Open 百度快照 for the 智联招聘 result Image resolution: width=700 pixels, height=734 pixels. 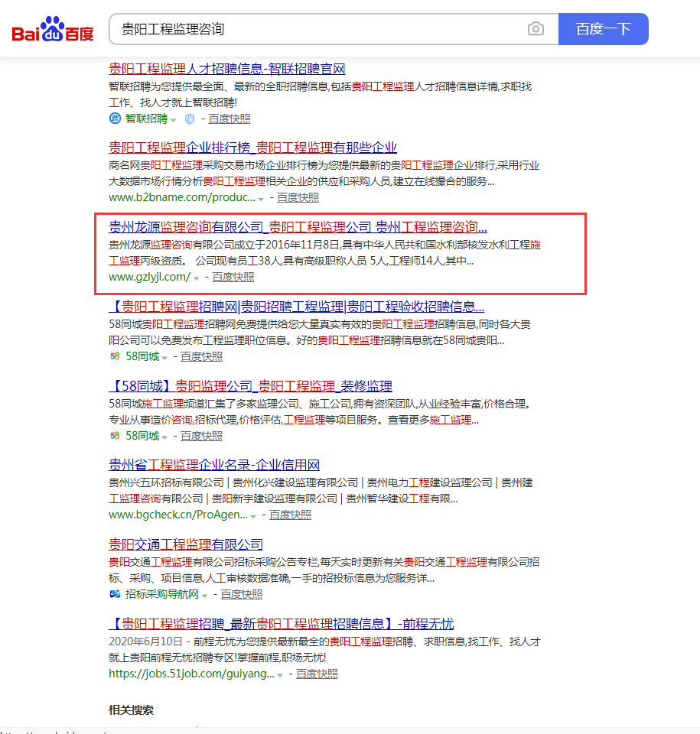click(x=228, y=119)
